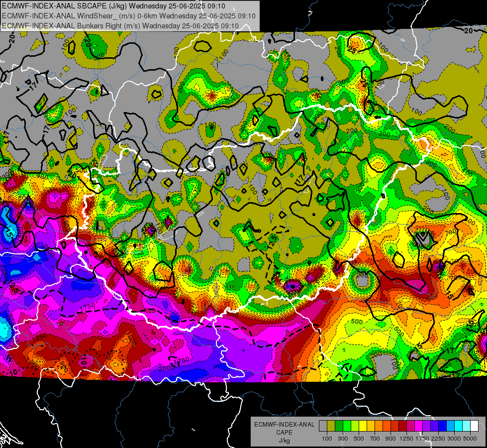
Task: Click the 'J/kg' unit label in legend
Action: pyautogui.click(x=285, y=441)
